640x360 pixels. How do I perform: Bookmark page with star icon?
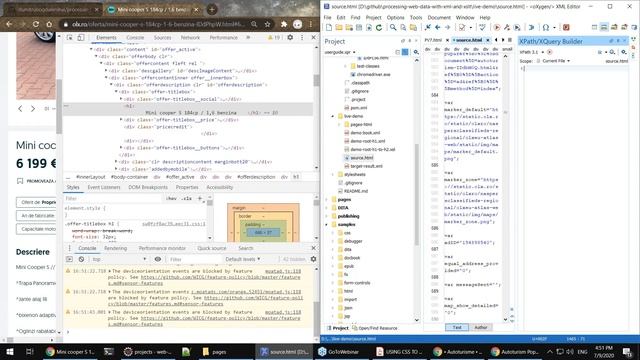point(267,24)
